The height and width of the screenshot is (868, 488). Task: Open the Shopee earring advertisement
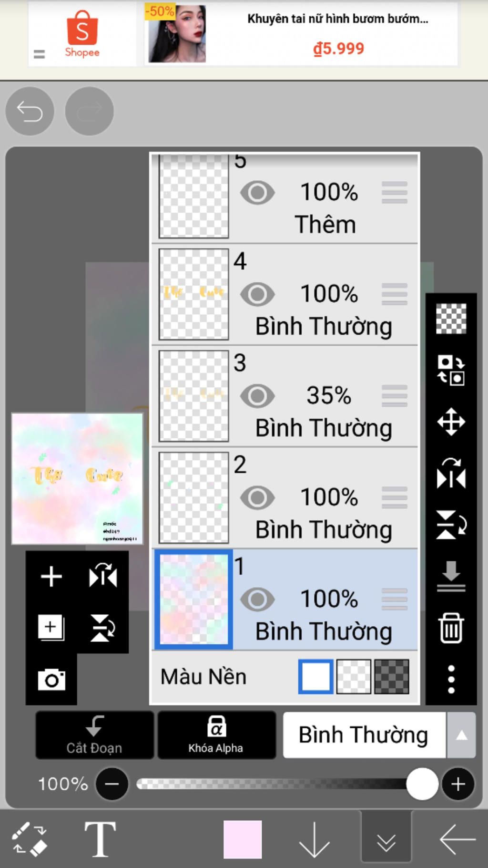click(300, 33)
